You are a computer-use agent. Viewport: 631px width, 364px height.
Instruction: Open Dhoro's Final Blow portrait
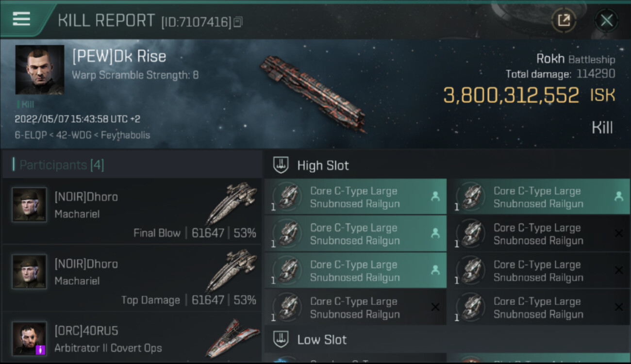click(x=29, y=205)
